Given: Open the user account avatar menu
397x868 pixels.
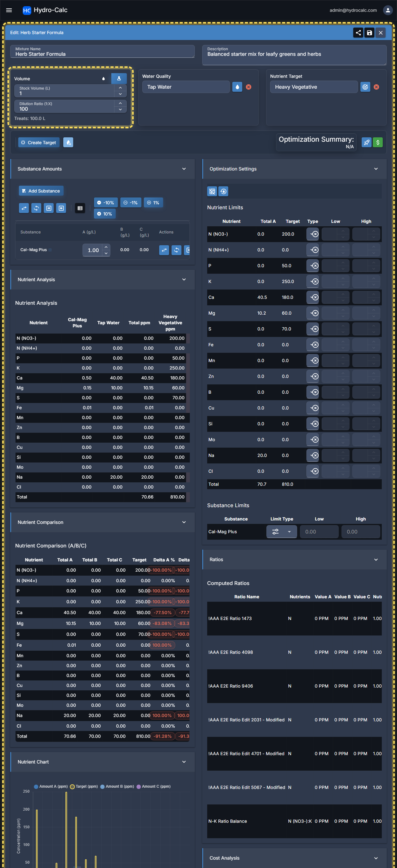Looking at the screenshot, I should [388, 10].
